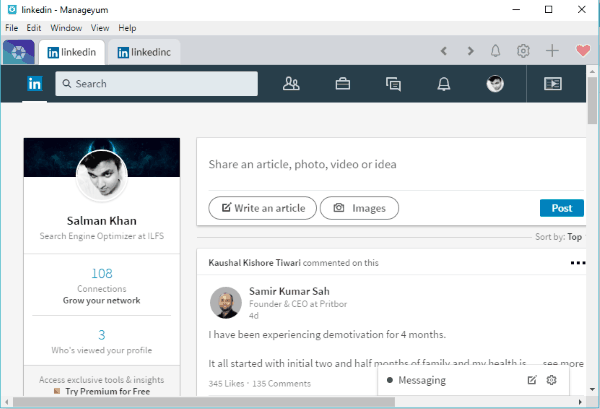Viewport: 600px width, 409px height.
Task: Open the Jobs briefcase icon
Action: click(342, 84)
